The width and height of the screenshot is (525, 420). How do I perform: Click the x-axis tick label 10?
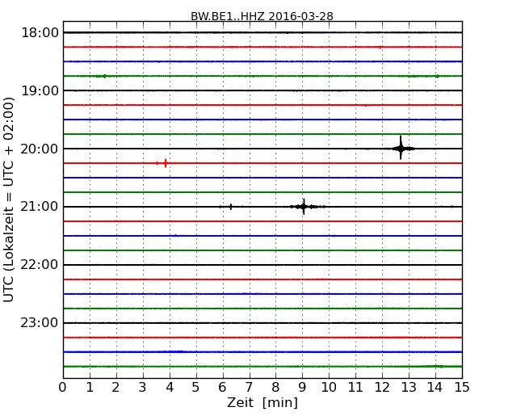(329, 388)
